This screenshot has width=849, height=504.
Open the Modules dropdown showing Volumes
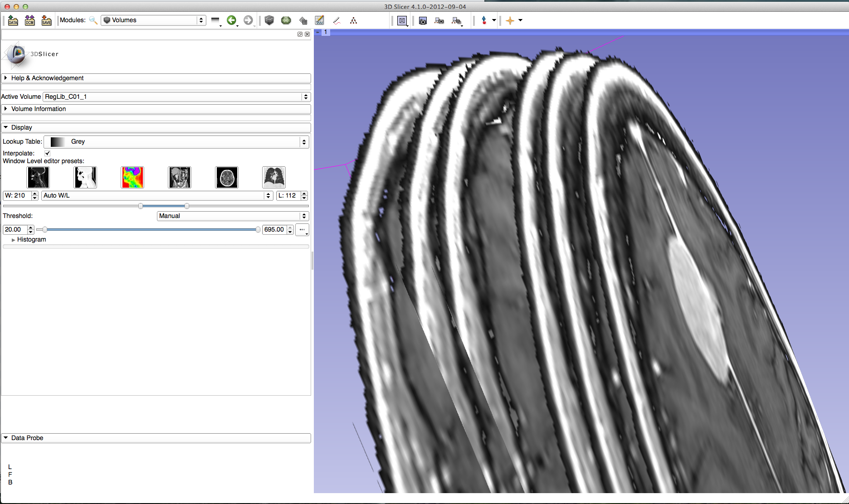coord(153,20)
